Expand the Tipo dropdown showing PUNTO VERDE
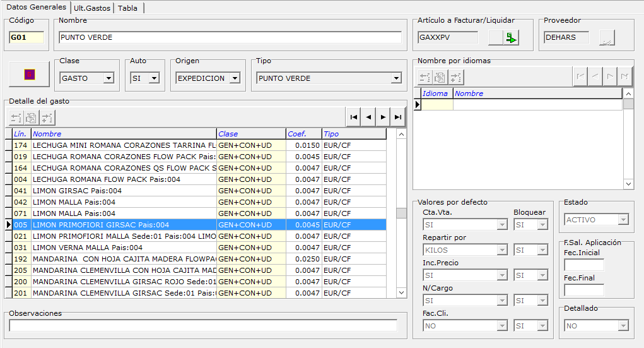Image resolution: width=644 pixels, height=348 pixels. point(396,78)
